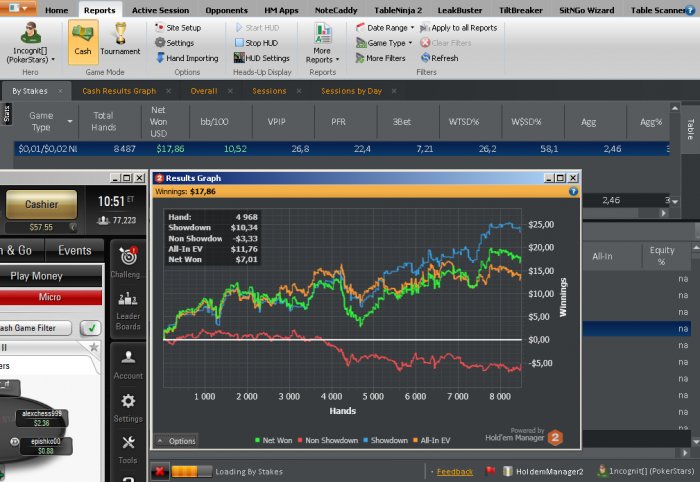The image size is (700, 482).
Task: Open Account in PokerStars sidebar
Action: tap(128, 365)
